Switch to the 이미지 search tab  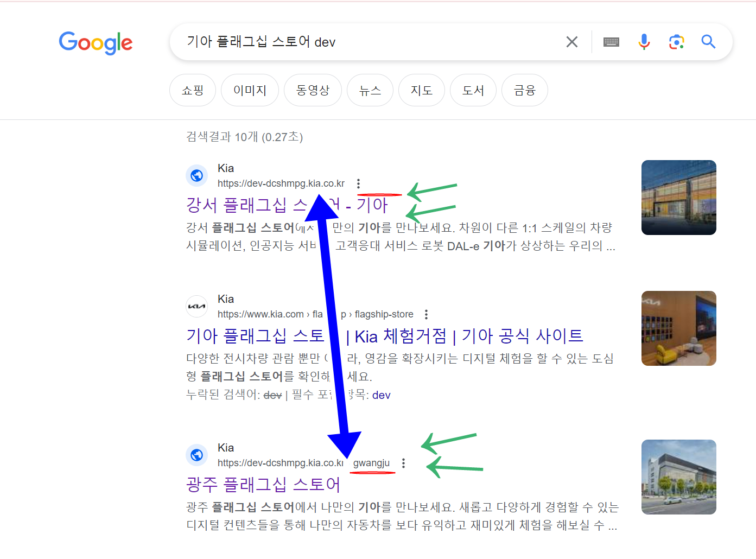pos(250,90)
